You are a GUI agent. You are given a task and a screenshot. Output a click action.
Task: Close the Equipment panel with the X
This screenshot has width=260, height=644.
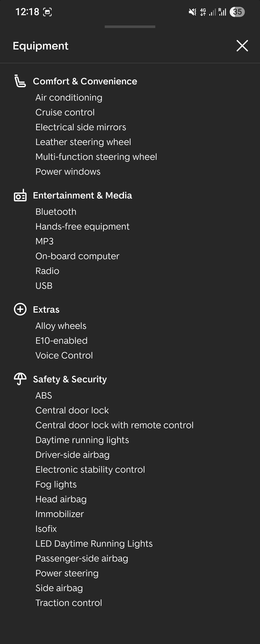[242, 46]
